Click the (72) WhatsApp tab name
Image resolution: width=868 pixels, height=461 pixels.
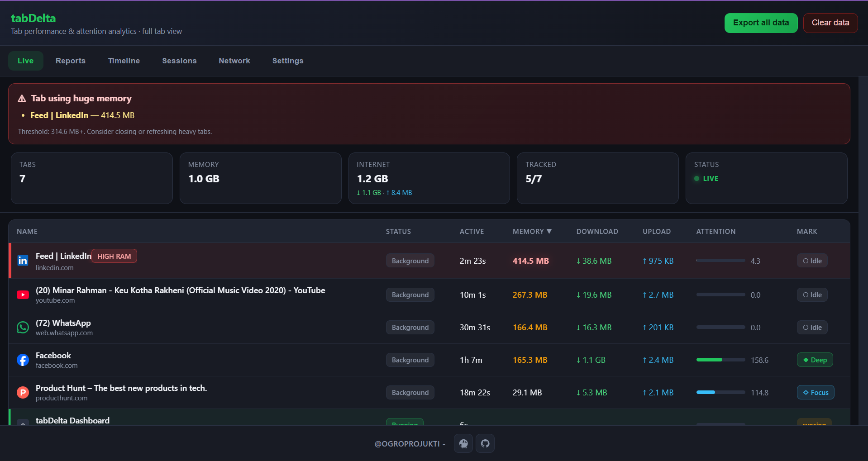click(x=63, y=323)
